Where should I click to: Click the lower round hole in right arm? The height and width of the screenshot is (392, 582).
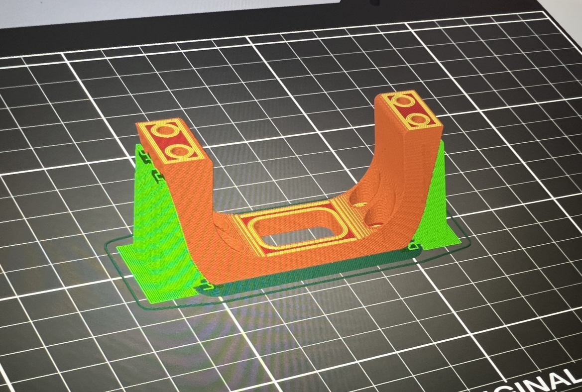[374, 219]
